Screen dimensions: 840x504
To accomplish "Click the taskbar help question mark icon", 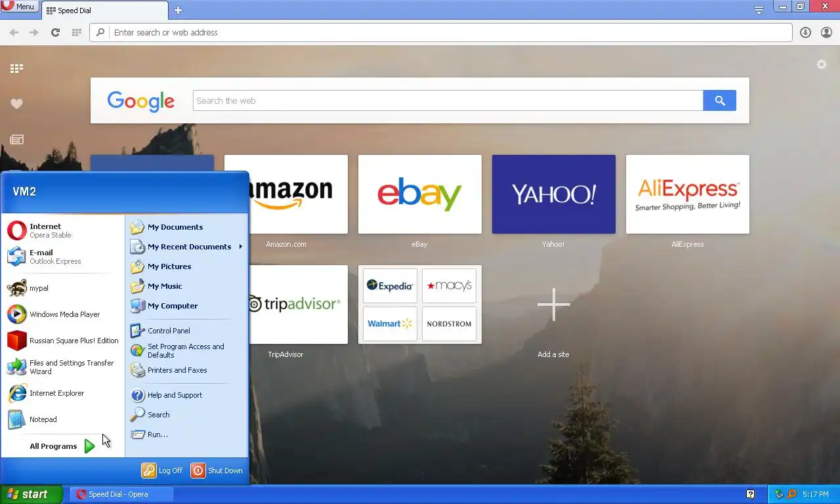I will click(751, 494).
